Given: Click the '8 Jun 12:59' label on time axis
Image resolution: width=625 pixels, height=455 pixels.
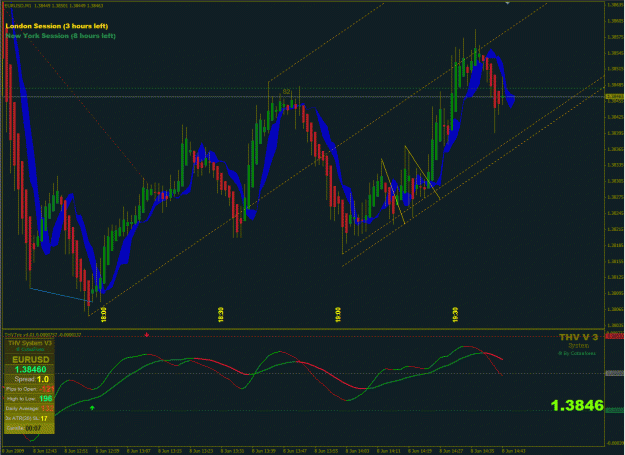Looking at the screenshot, I should (108, 451).
